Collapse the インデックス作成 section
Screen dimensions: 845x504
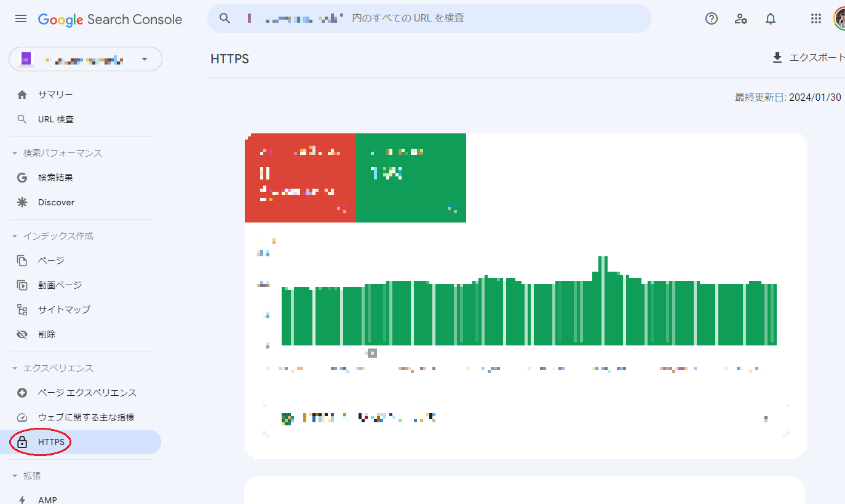15,235
